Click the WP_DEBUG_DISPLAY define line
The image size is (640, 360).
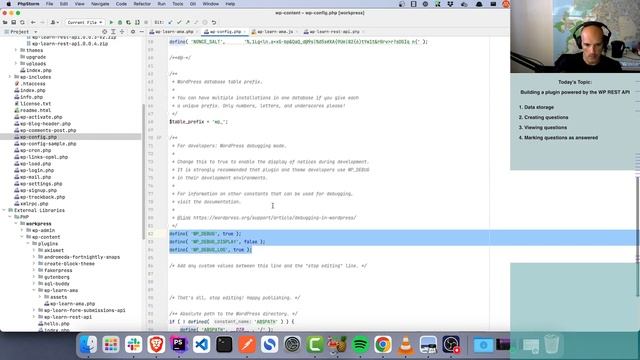(x=217, y=242)
